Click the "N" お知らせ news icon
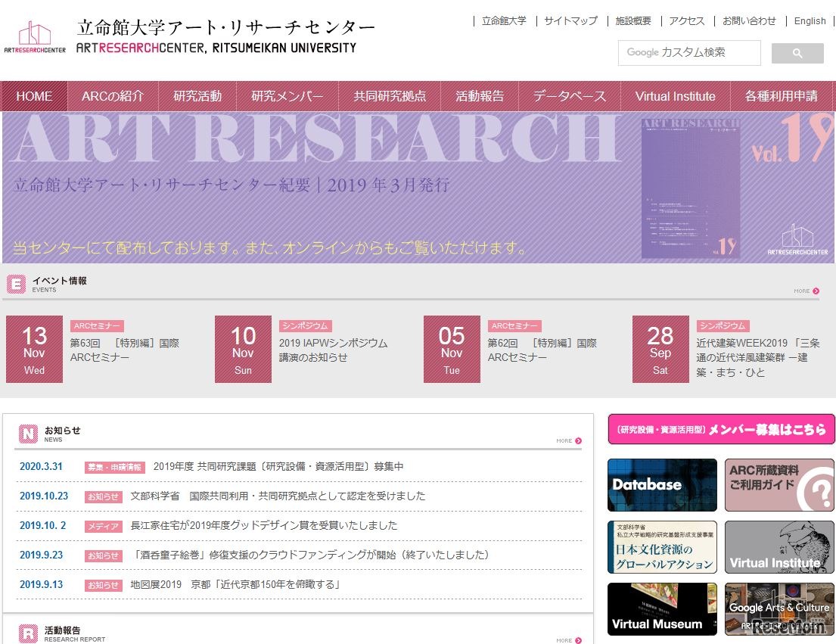836x644 pixels. [x=25, y=434]
